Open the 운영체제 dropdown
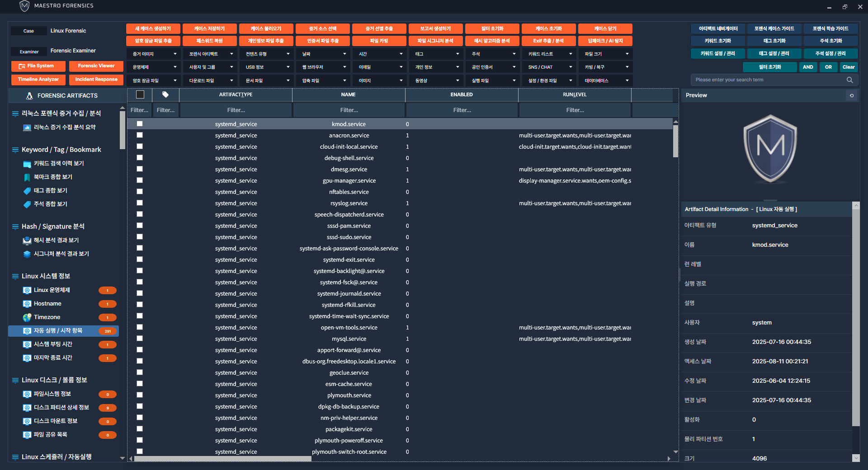The image size is (868, 470). pos(155,67)
